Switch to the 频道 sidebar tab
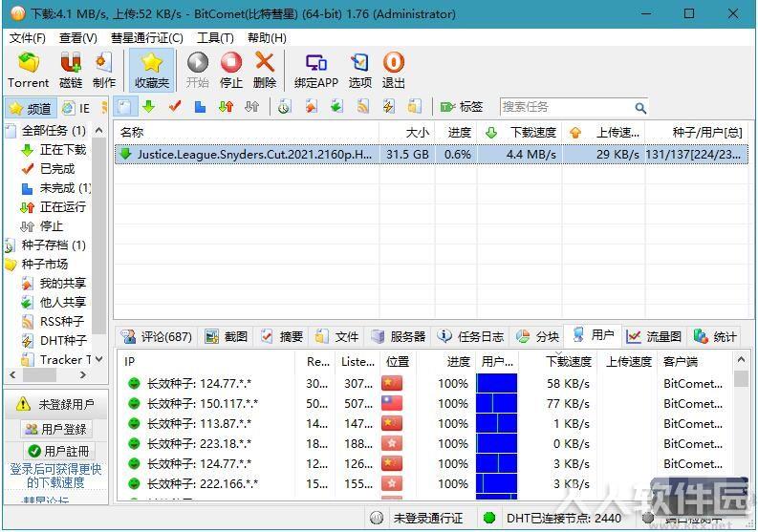The image size is (758, 532). point(31,108)
